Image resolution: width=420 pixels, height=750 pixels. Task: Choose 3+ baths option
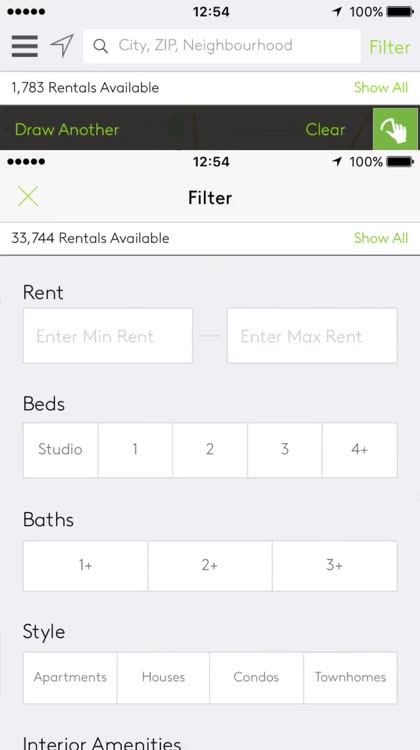pos(334,565)
